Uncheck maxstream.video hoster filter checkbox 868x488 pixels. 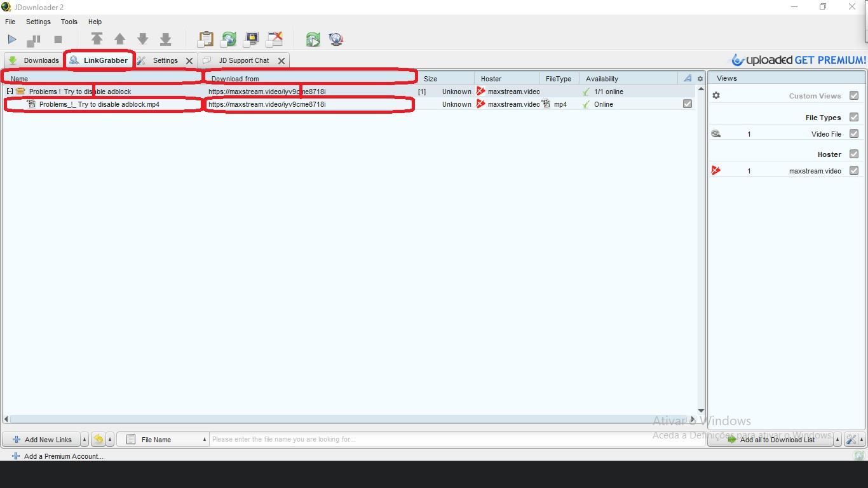(854, 170)
